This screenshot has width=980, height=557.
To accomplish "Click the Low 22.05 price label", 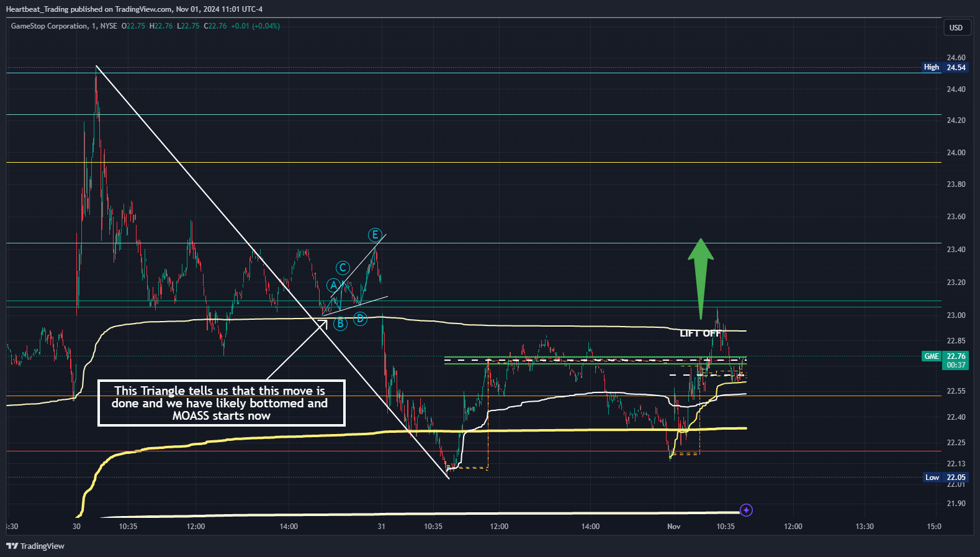I will [945, 478].
